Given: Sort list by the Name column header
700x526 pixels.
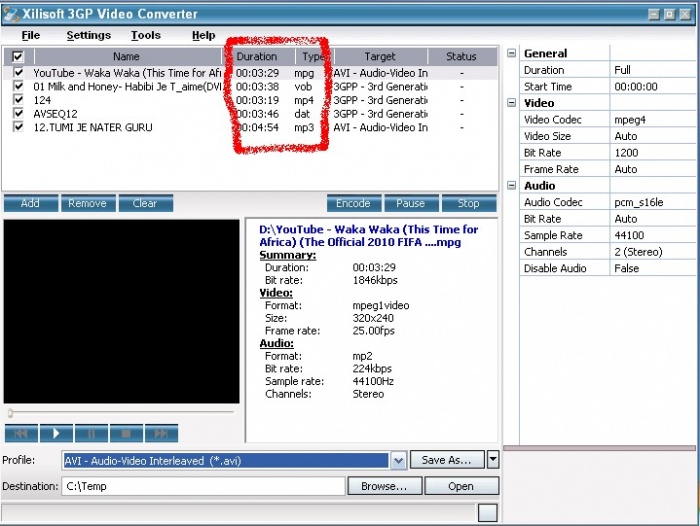Looking at the screenshot, I should (x=126, y=57).
